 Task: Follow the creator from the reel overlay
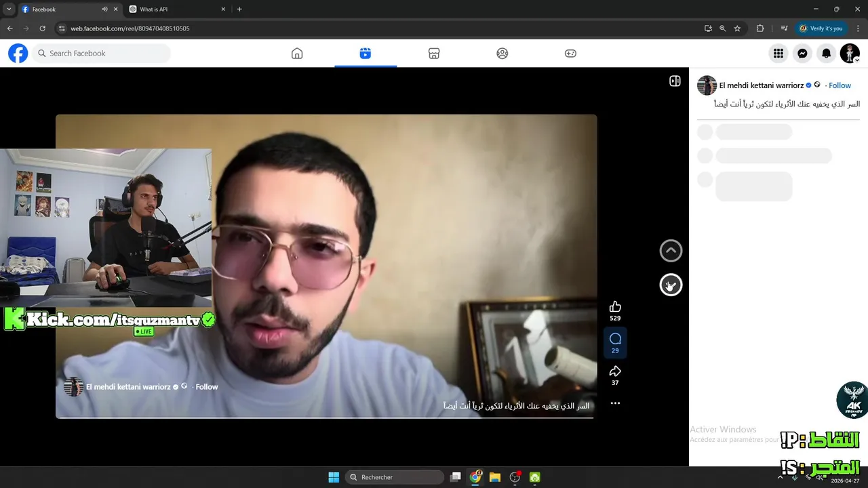pos(207,387)
